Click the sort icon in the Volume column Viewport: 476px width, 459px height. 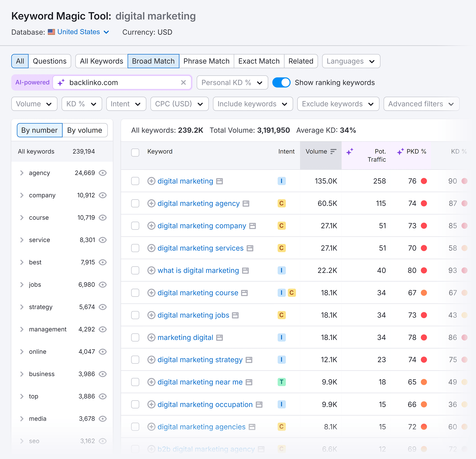[x=333, y=151]
